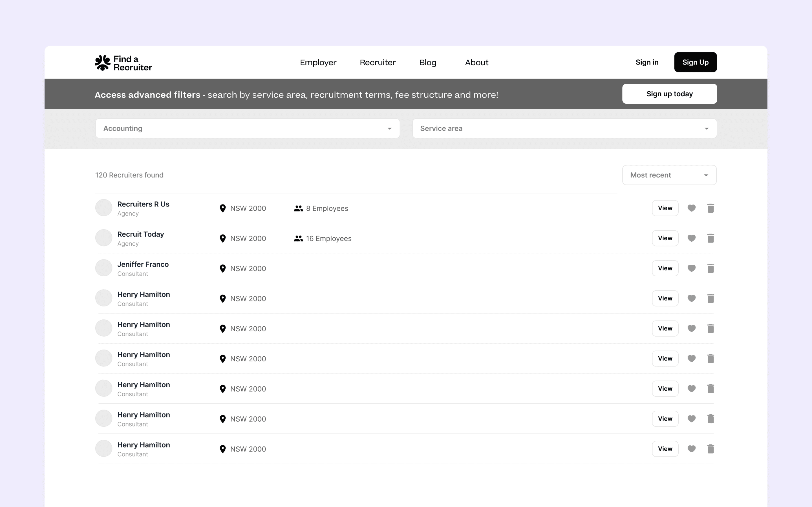This screenshot has width=812, height=507.
Task: Go to the Employer menu item
Action: click(318, 62)
